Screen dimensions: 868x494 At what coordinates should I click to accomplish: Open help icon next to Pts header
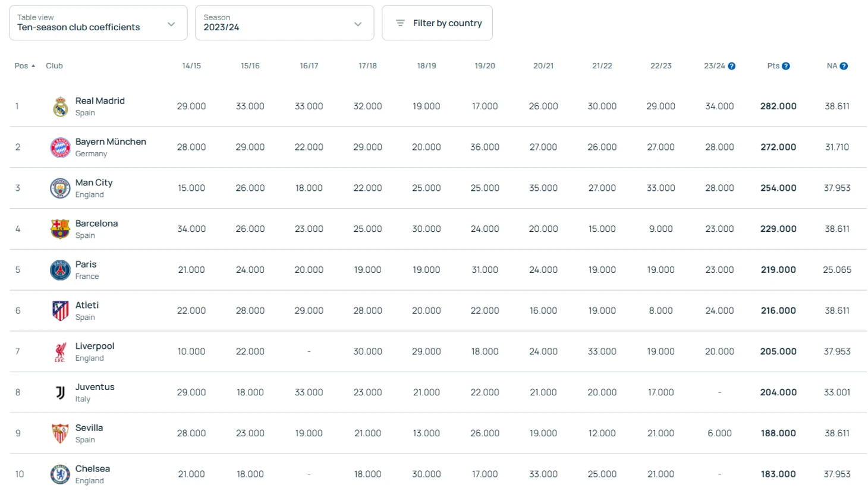click(786, 66)
